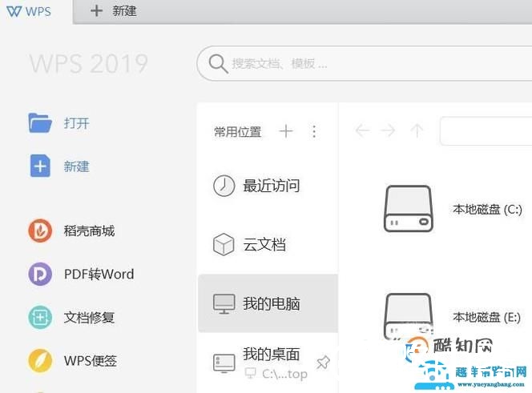Open the 常用位置 three-dot more menu
532x393 pixels.
click(x=314, y=131)
